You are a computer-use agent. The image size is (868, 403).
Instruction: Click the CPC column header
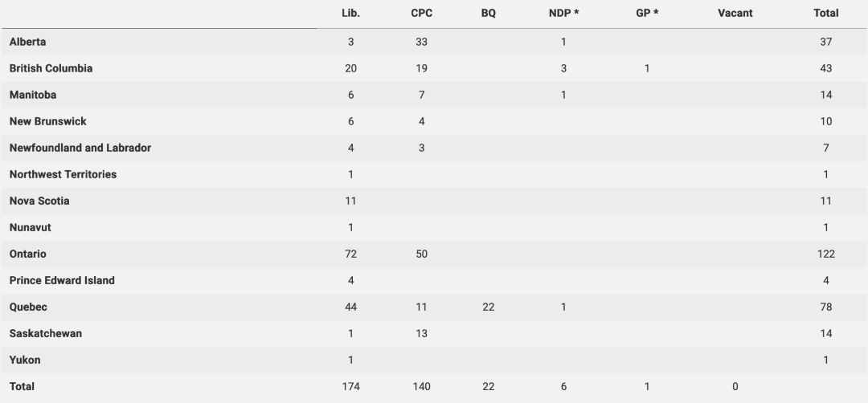pyautogui.click(x=421, y=13)
